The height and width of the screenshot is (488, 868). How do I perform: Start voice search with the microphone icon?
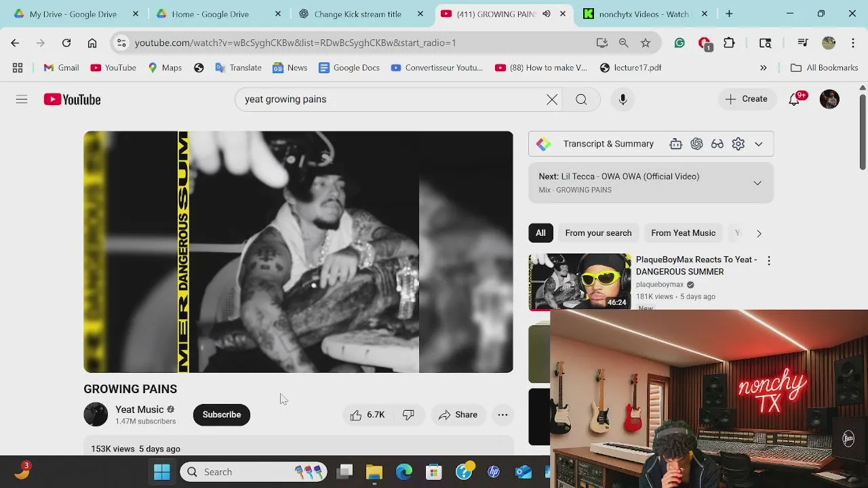click(x=623, y=100)
